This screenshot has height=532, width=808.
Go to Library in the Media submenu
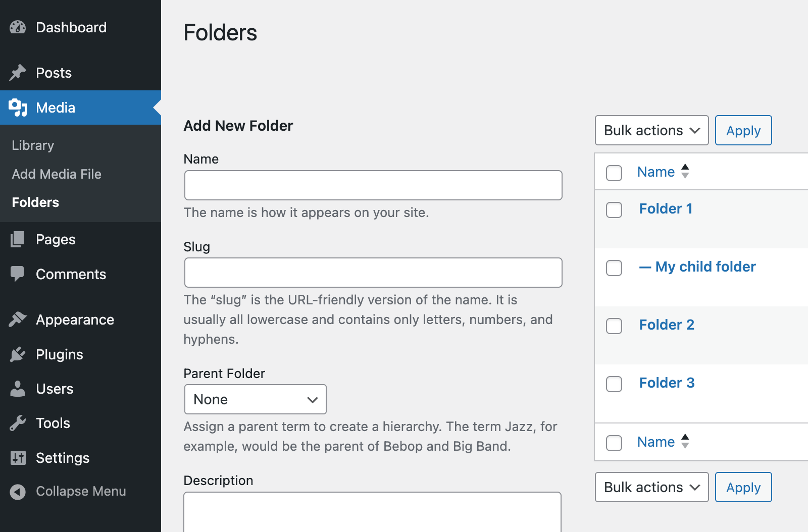[x=32, y=145]
